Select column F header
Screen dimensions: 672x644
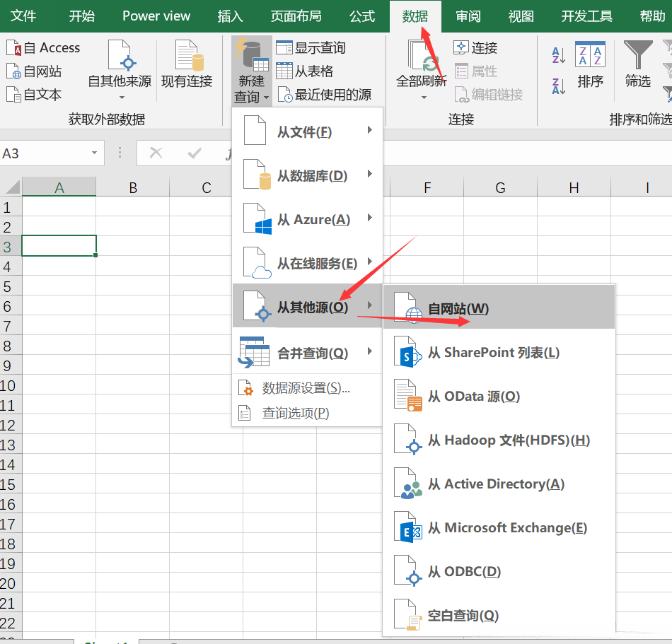[x=427, y=187]
